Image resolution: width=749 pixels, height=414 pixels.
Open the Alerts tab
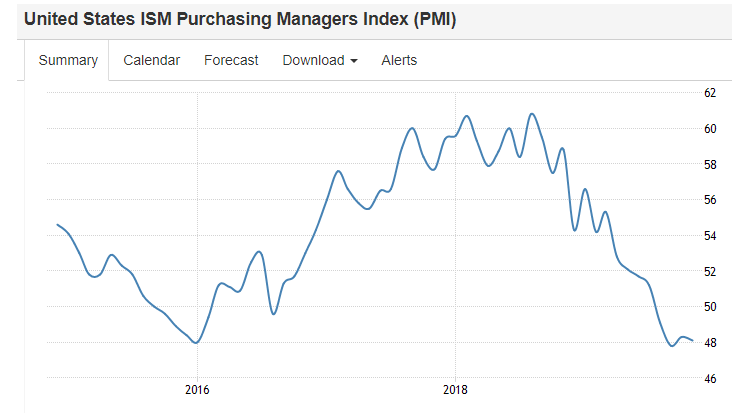[x=399, y=61]
